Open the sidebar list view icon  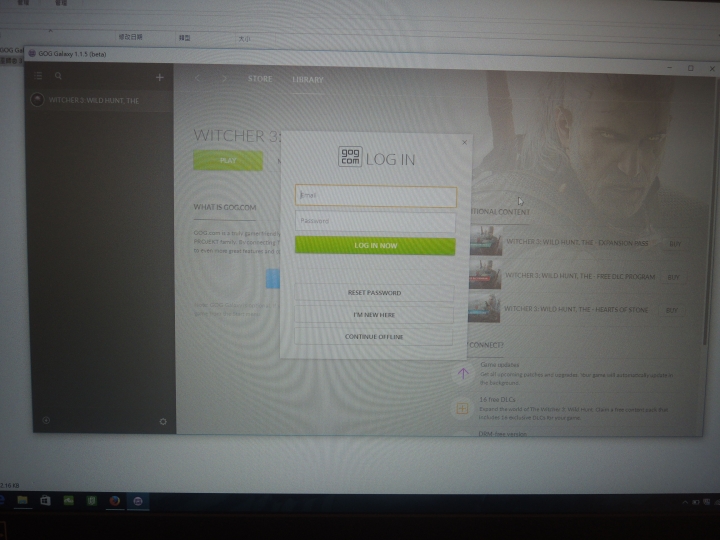tap(38, 76)
